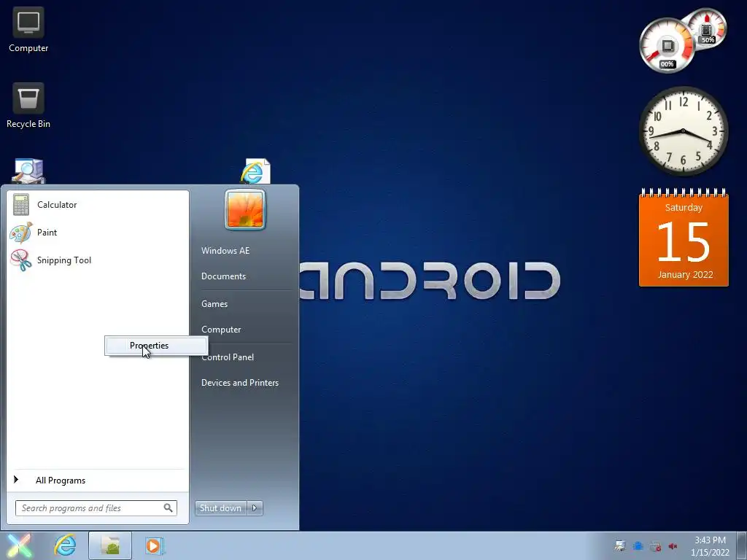This screenshot has width=747, height=560.
Task: Click the Start orb button
Action: coord(18,545)
